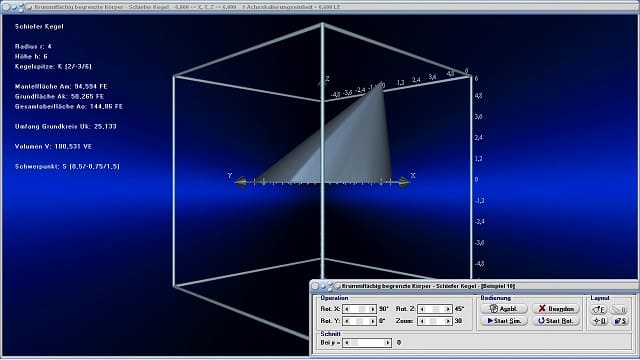Increase Zoom with right arrow

click(448, 321)
